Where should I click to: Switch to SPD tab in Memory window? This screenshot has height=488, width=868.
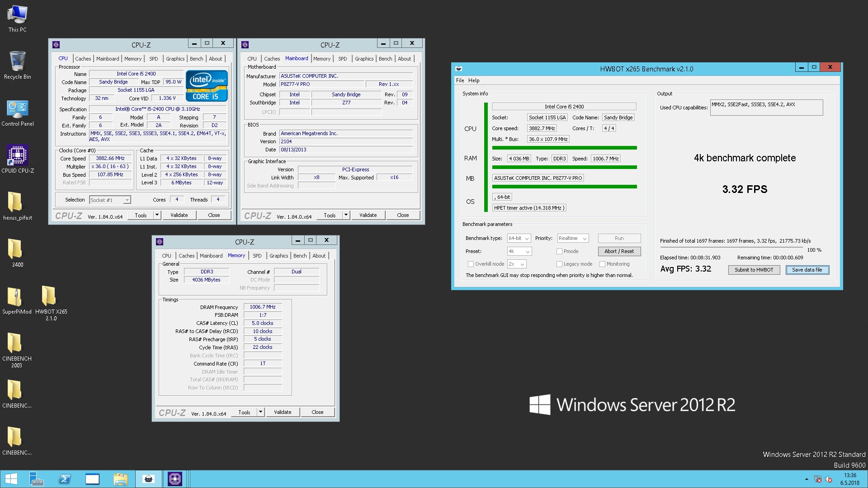pos(257,256)
